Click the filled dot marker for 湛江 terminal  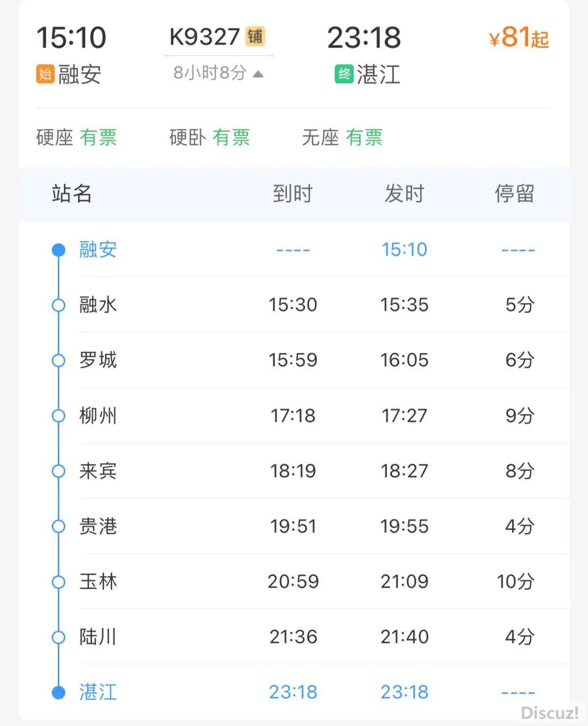click(58, 692)
